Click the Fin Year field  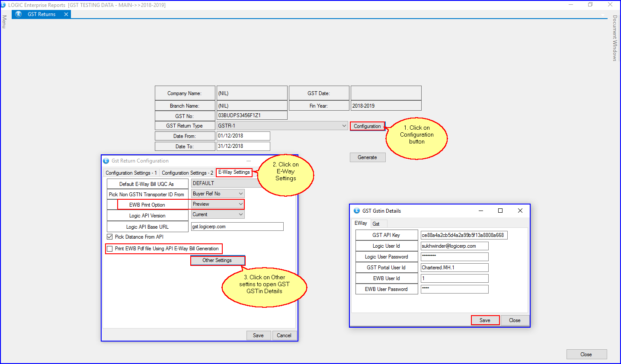[386, 105]
